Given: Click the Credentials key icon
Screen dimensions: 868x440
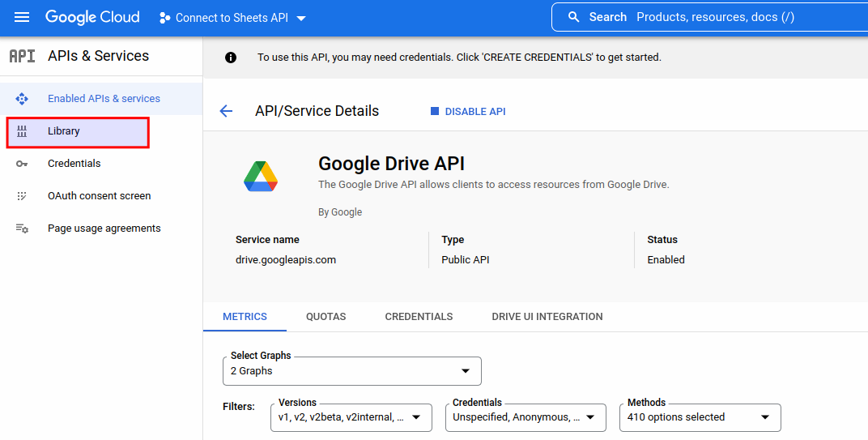Looking at the screenshot, I should [22, 164].
